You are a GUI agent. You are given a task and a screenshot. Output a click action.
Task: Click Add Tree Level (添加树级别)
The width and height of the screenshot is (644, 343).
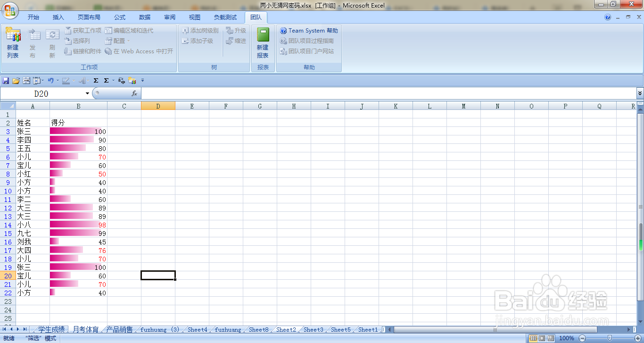200,30
